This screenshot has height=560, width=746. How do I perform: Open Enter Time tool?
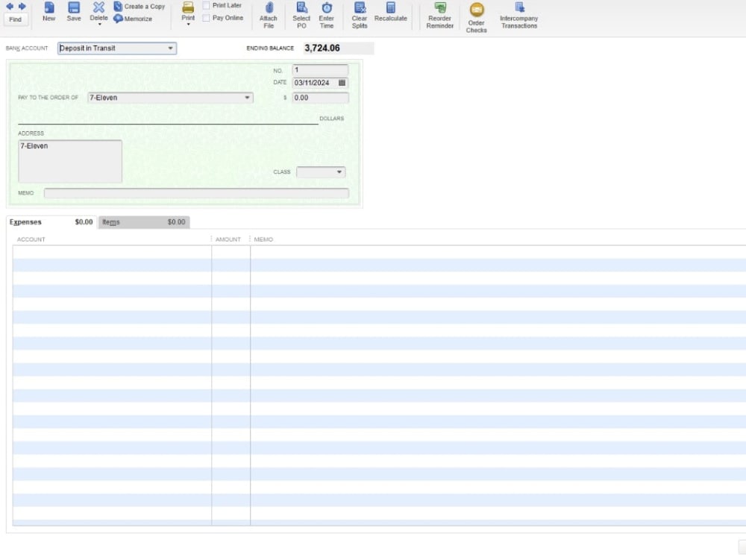click(x=327, y=15)
